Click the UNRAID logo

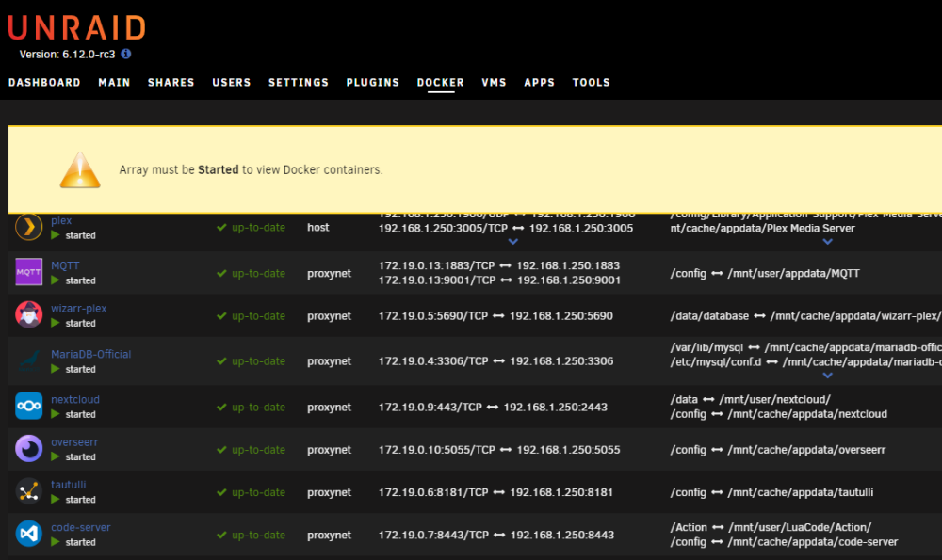coord(77,28)
